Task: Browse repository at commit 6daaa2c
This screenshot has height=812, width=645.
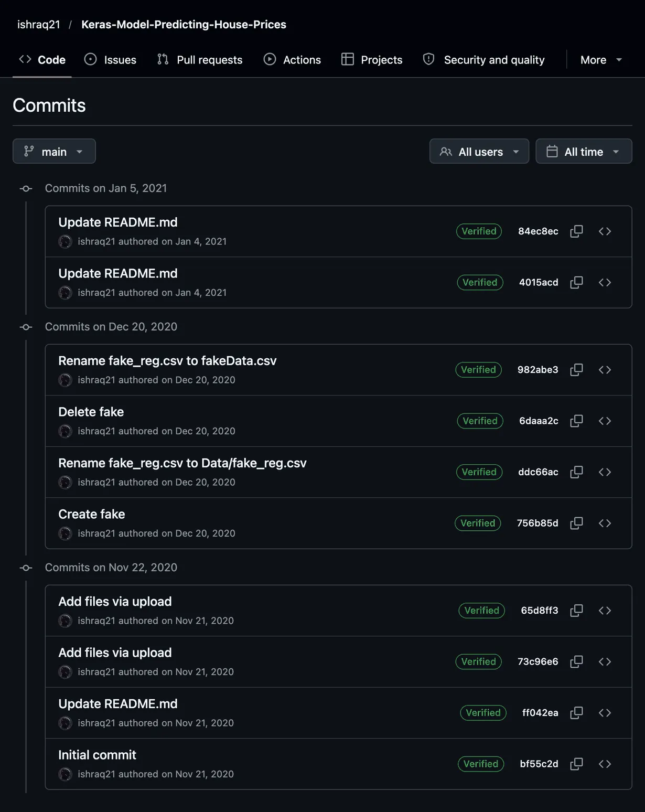Action: tap(605, 421)
